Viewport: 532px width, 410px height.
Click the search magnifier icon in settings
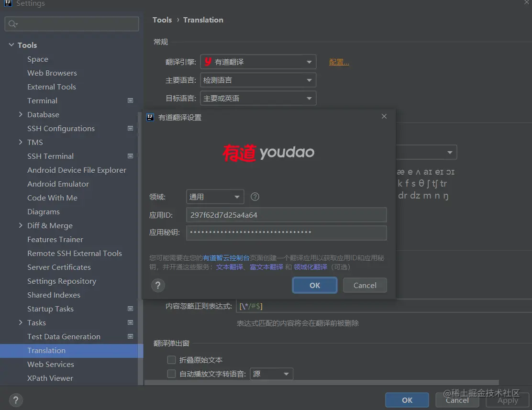pos(12,24)
